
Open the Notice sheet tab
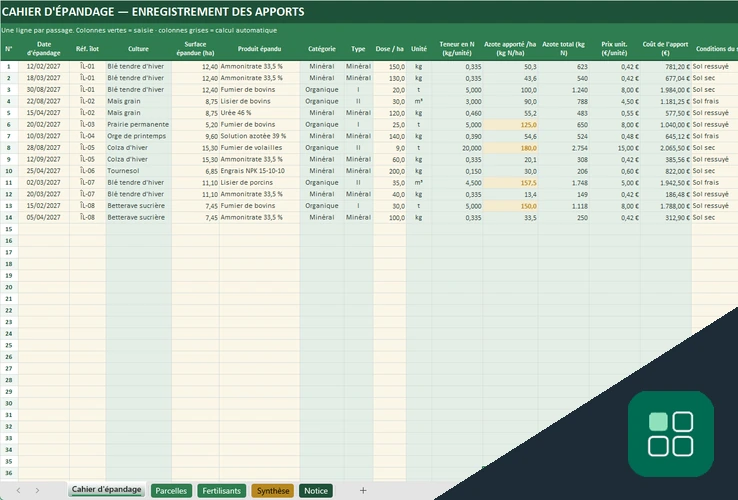[316, 491]
